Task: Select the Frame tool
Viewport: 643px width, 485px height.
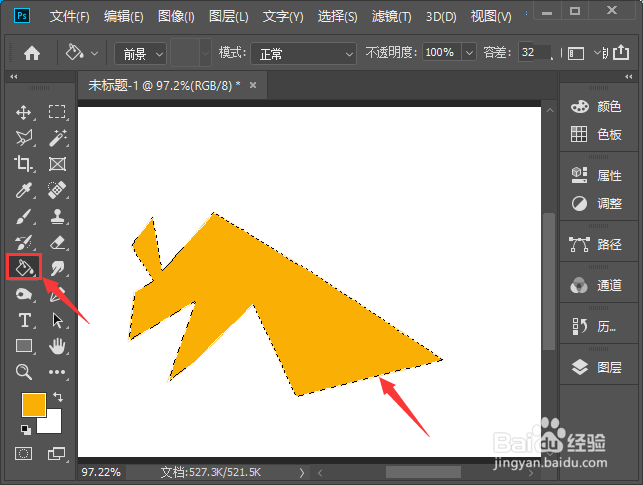Action: click(57, 164)
